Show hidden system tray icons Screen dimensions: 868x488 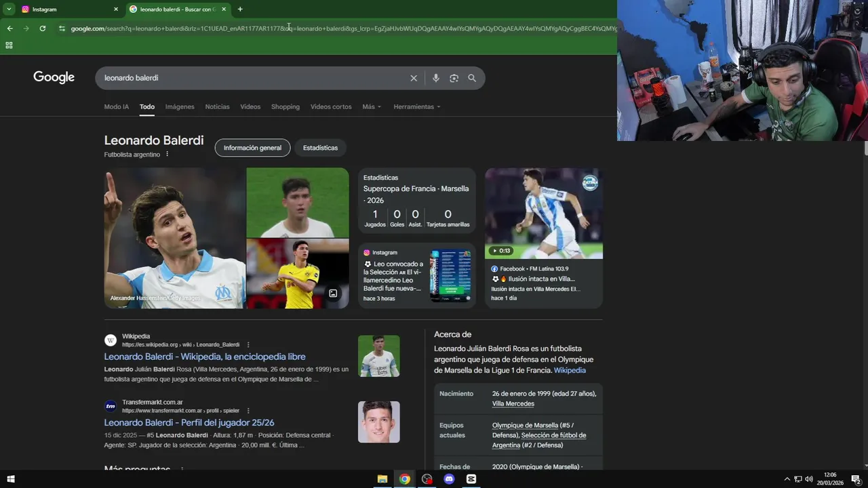pos(787,479)
